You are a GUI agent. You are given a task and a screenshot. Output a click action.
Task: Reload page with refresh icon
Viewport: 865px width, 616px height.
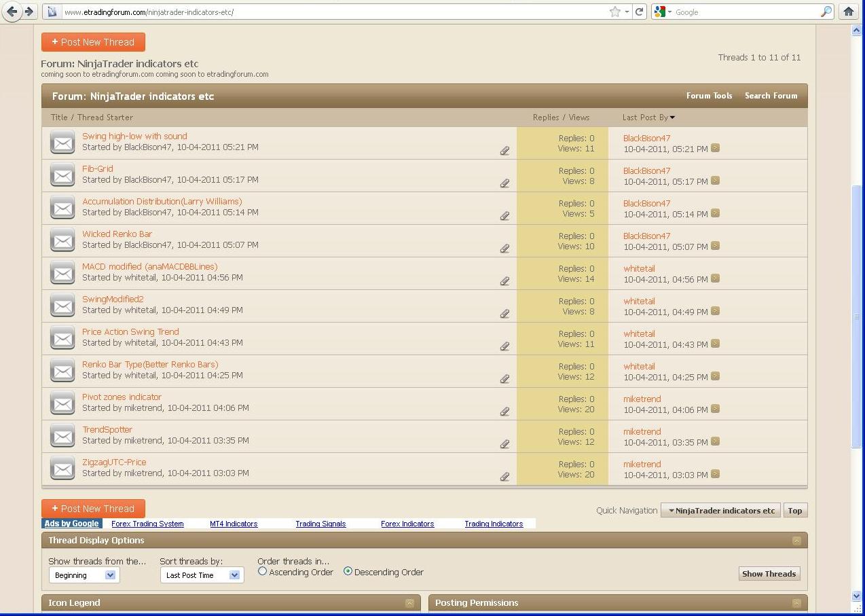pos(639,12)
